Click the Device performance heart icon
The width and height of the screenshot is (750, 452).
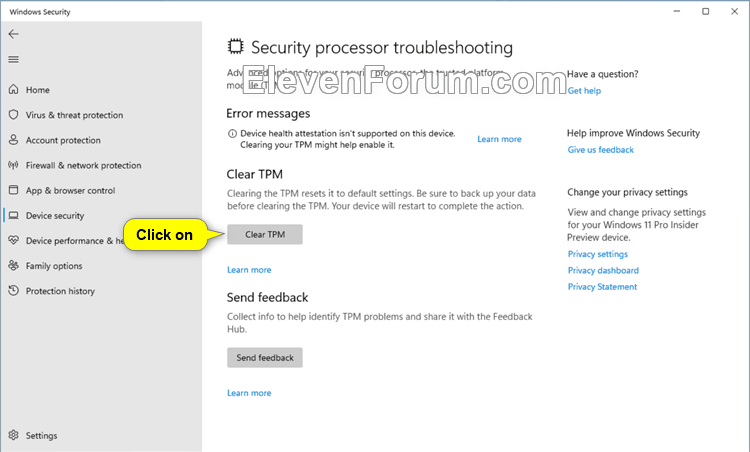tap(13, 240)
